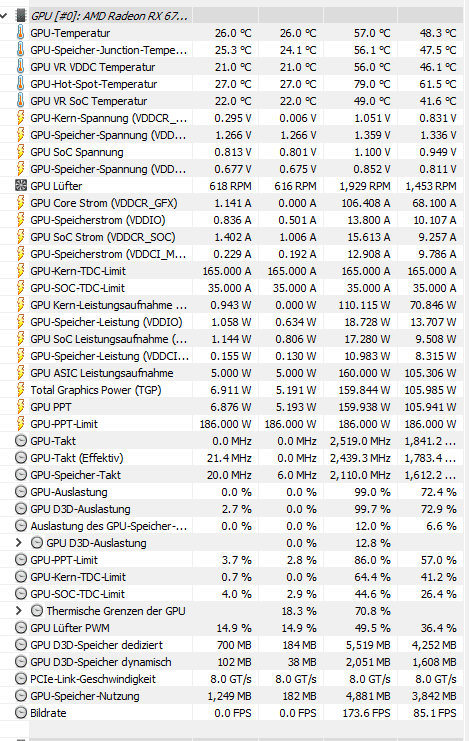Select the GPU PPT row label
The height and width of the screenshot is (741, 469).
pos(51,407)
